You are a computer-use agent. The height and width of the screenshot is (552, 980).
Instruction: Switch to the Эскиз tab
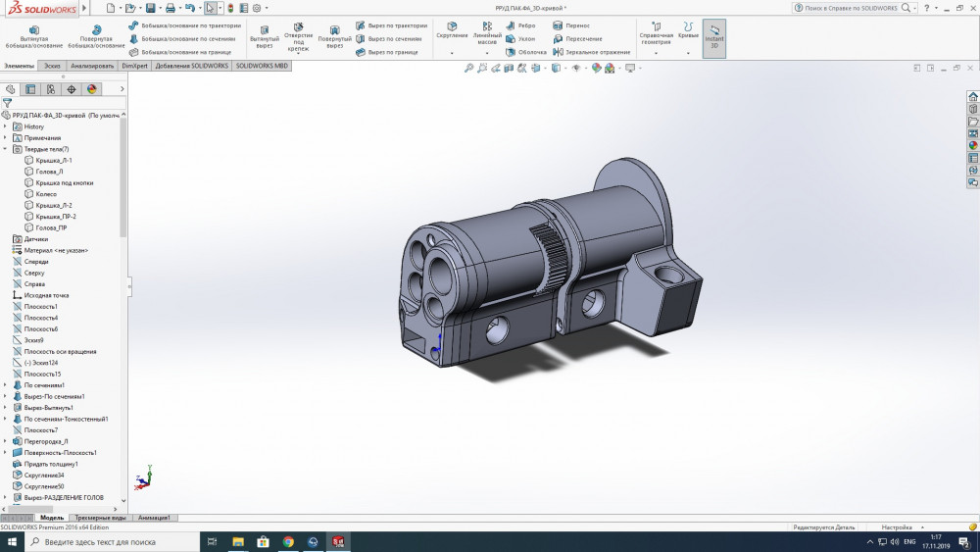53,66
